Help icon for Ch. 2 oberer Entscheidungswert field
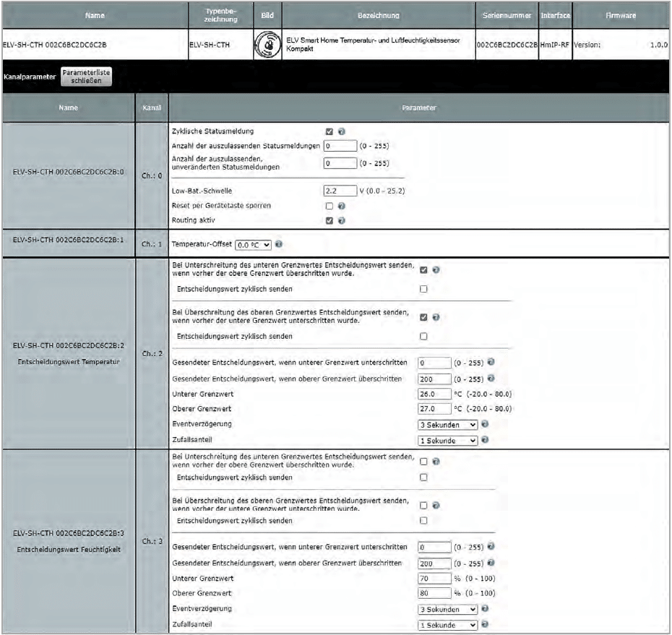 [x=491, y=378]
